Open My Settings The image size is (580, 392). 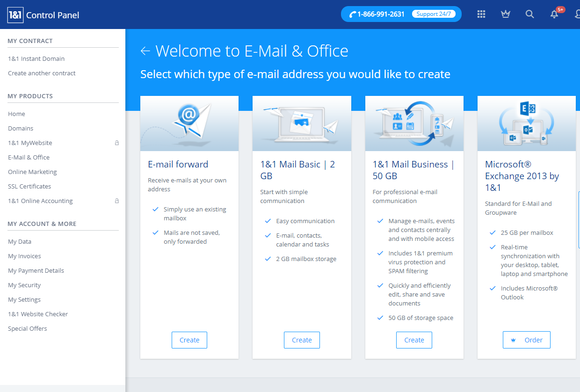pyautogui.click(x=24, y=300)
